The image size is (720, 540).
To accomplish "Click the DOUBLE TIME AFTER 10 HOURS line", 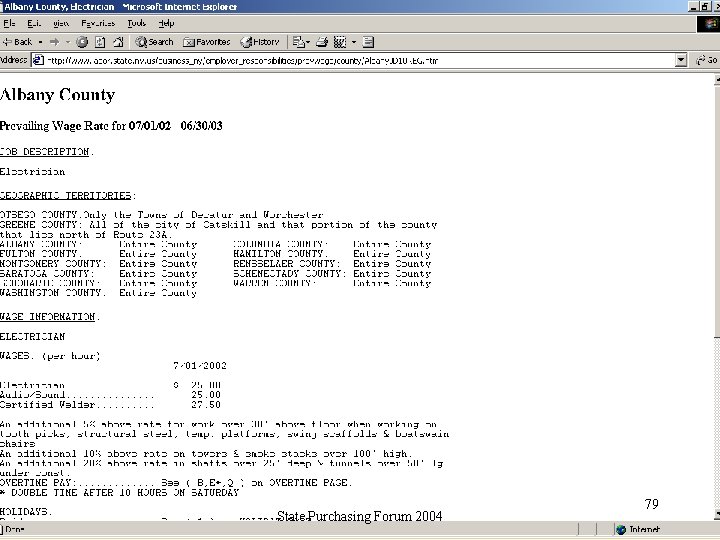I will (x=119, y=493).
